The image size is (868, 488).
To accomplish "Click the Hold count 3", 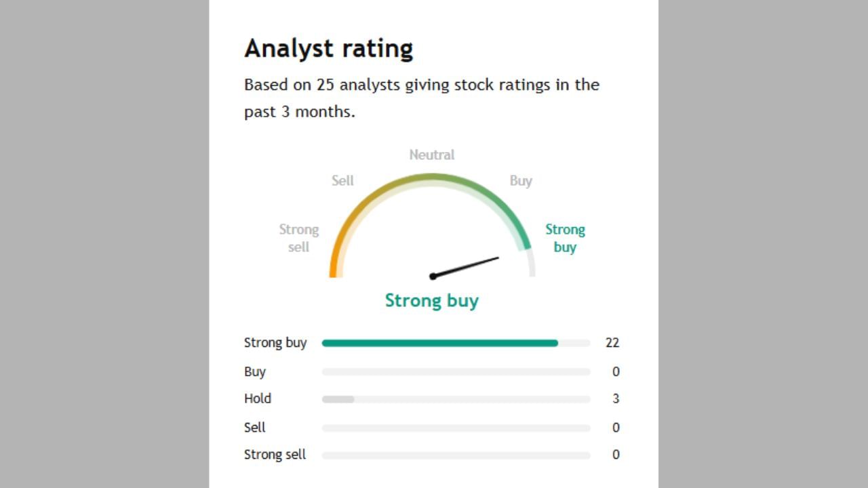I will point(616,399).
